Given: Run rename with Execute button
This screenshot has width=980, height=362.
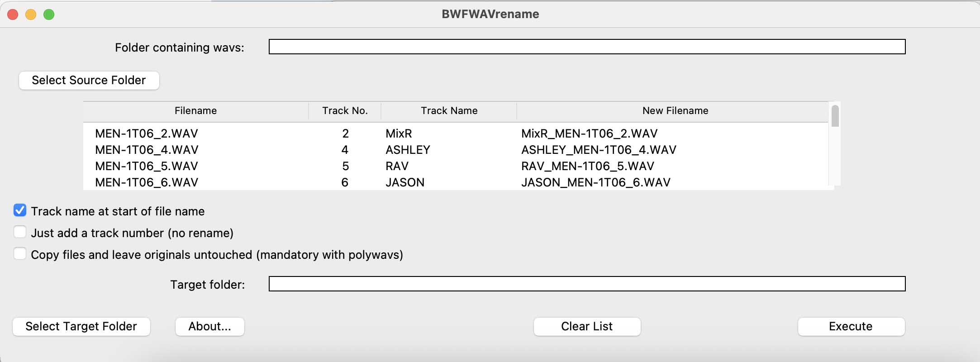Looking at the screenshot, I should pyautogui.click(x=851, y=327).
